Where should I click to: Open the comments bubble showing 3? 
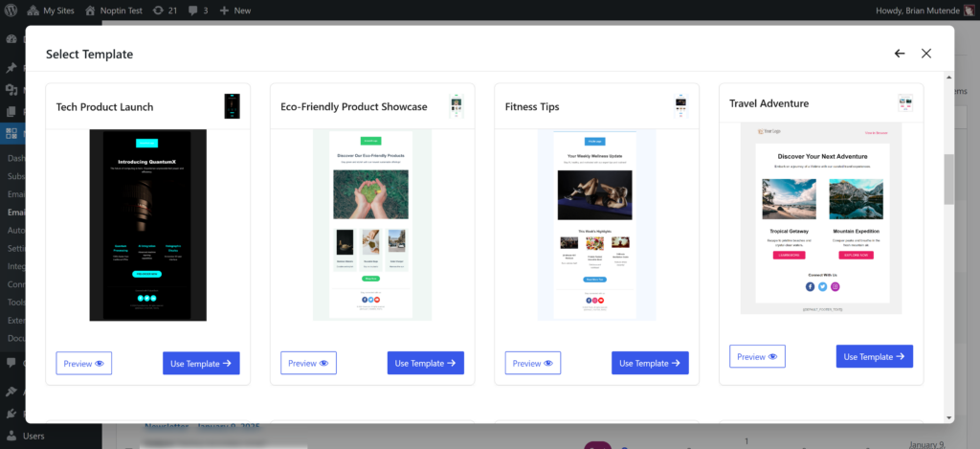[x=199, y=11]
